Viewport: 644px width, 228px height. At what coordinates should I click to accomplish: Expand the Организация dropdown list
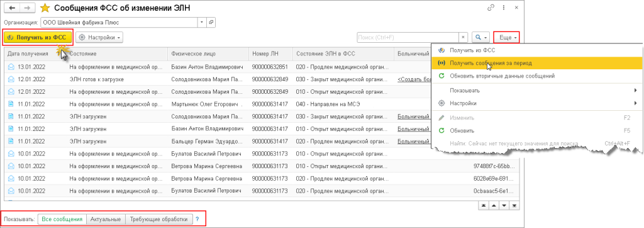pos(202,22)
